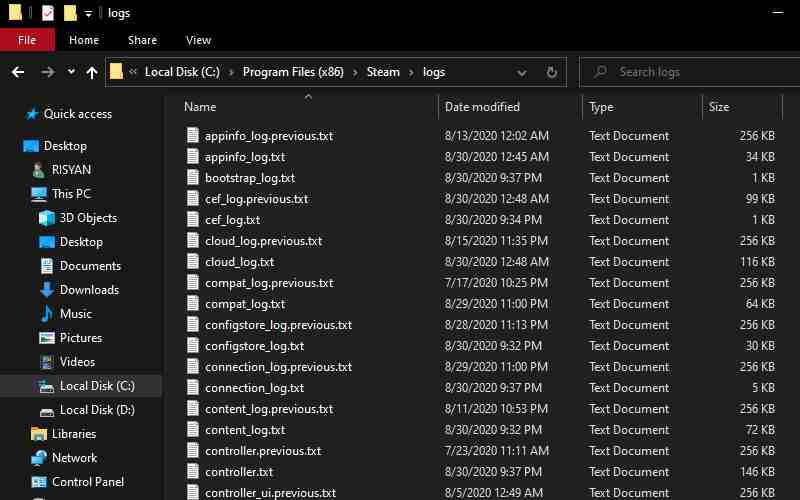Open Desktop under This PC
800x500 pixels.
click(x=81, y=242)
